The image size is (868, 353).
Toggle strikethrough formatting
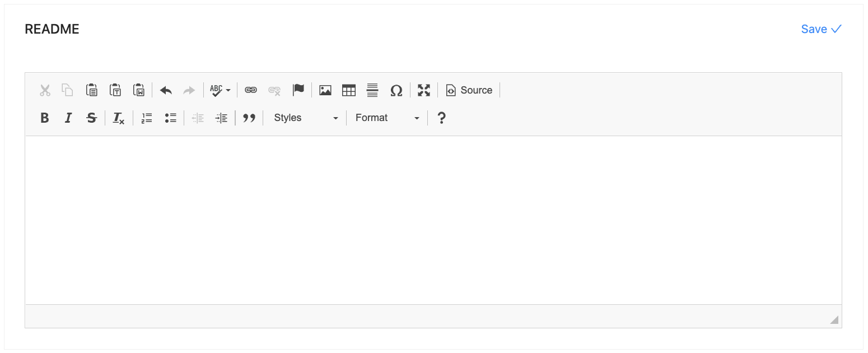click(x=92, y=118)
